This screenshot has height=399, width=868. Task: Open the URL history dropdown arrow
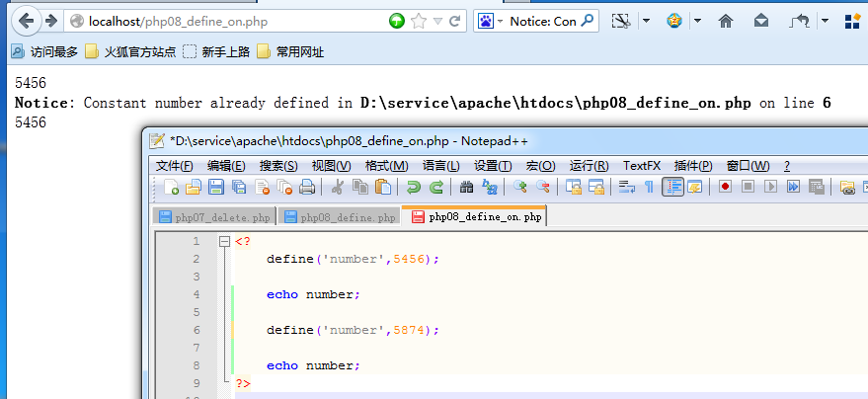(437, 22)
